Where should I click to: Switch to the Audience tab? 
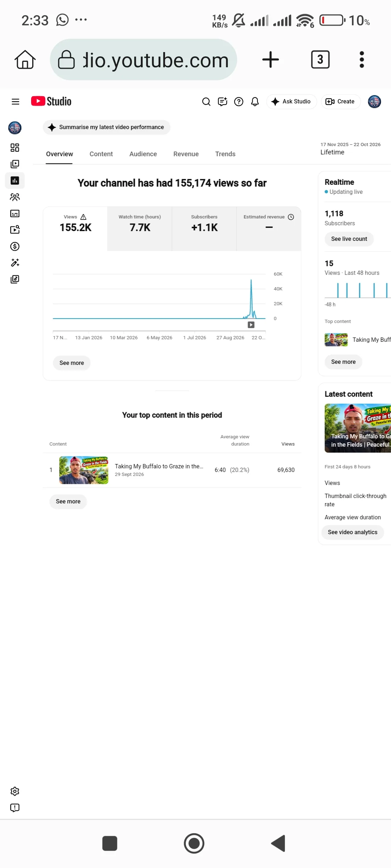[x=143, y=154]
